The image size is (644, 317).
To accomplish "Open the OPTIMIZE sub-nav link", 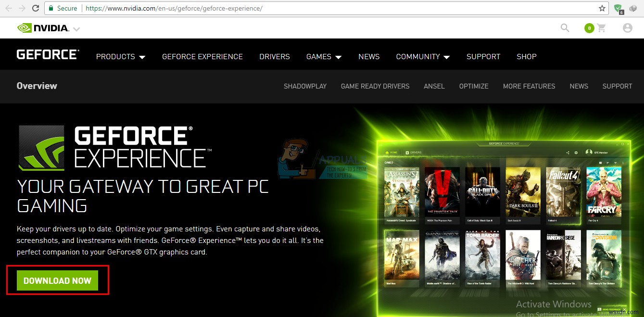I will (474, 86).
